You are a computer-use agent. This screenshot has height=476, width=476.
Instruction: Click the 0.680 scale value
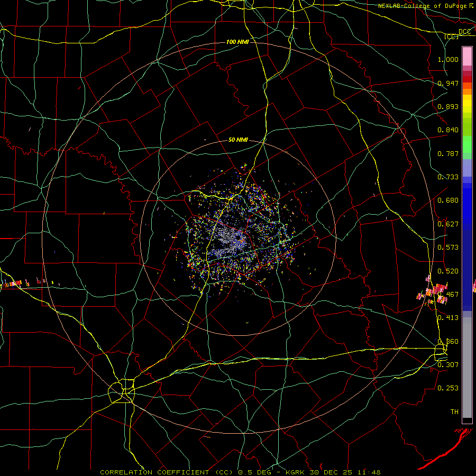(448, 200)
